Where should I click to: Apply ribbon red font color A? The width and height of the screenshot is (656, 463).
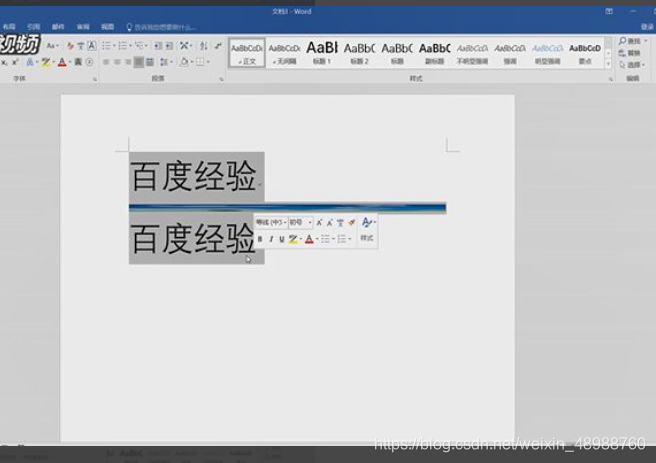[62, 62]
